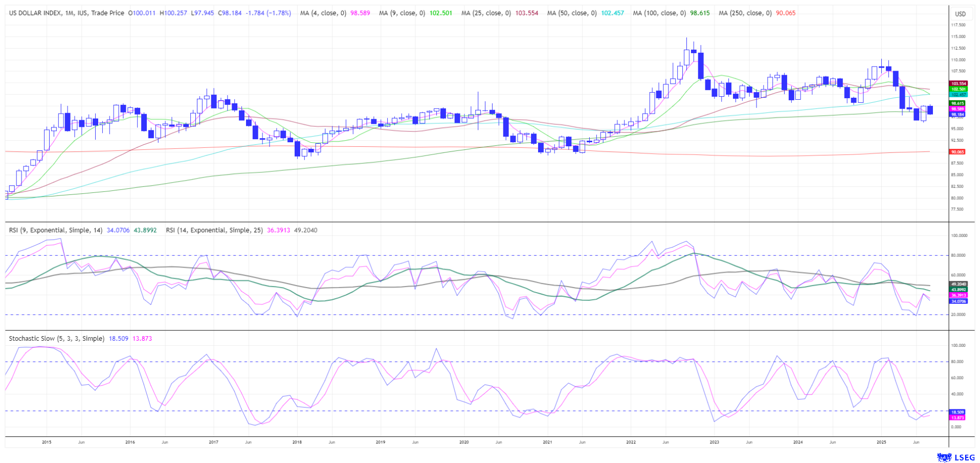Select the dark red 103.554 axis tag
This screenshot has height=463, width=980.
958,83
